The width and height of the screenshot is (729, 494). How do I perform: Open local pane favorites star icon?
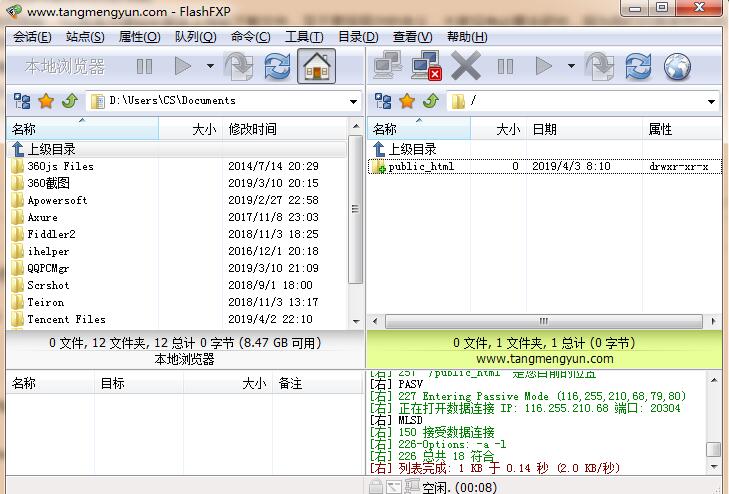click(46, 101)
